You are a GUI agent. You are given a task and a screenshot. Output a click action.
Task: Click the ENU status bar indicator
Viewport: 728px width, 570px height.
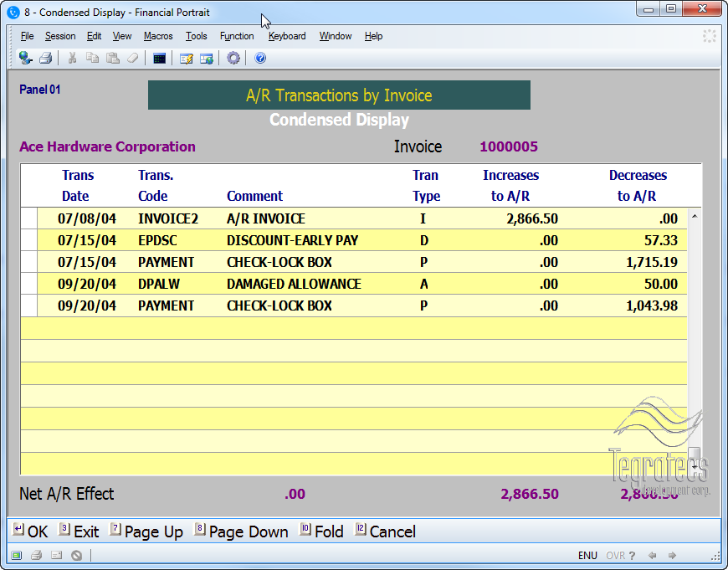click(x=587, y=555)
